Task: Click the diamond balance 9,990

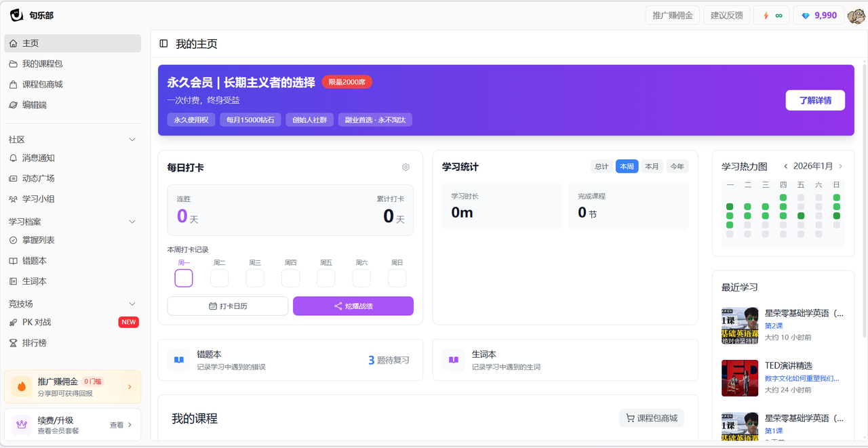Action: 818,16
